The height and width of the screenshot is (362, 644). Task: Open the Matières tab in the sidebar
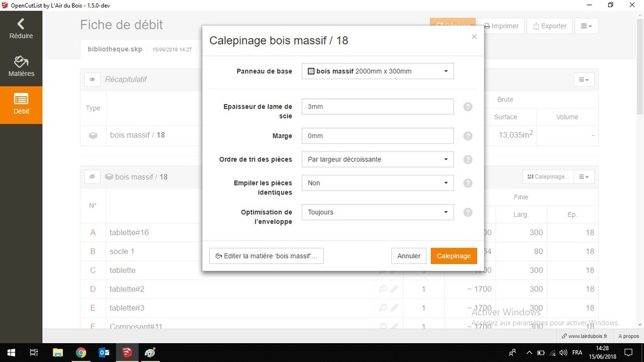(x=21, y=67)
